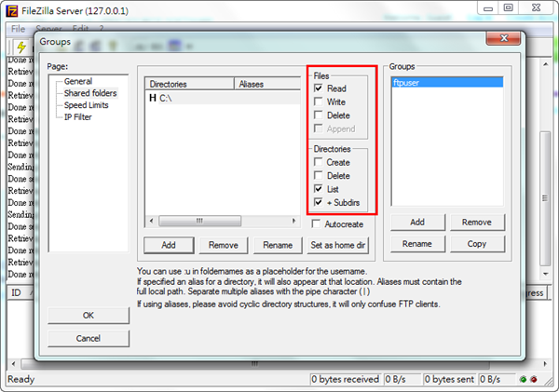This screenshot has height=392, width=559.
Task: Toggle the + Subdirs checkbox
Action: (x=318, y=202)
